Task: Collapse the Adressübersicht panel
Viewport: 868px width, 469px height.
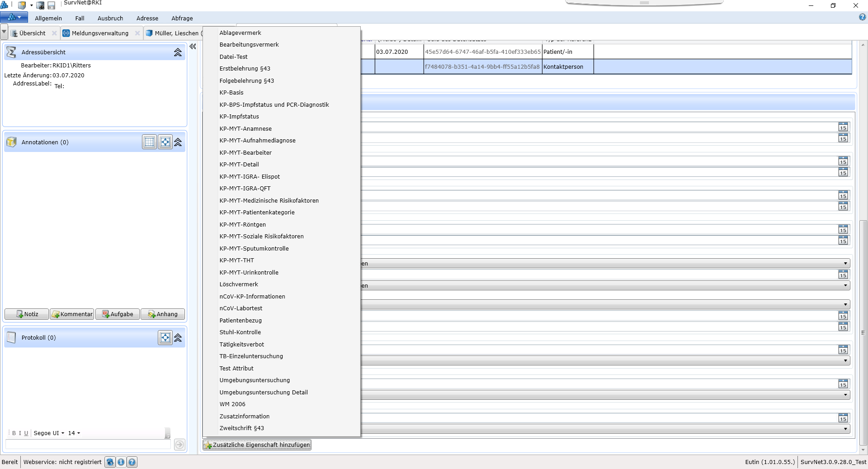Action: tap(178, 52)
